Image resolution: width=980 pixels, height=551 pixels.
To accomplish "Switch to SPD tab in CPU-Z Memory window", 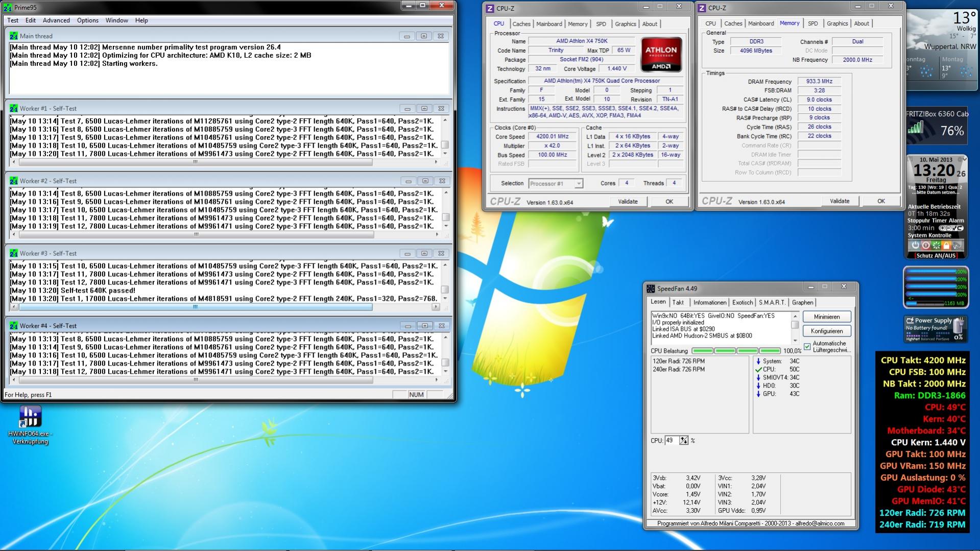I will tap(812, 23).
